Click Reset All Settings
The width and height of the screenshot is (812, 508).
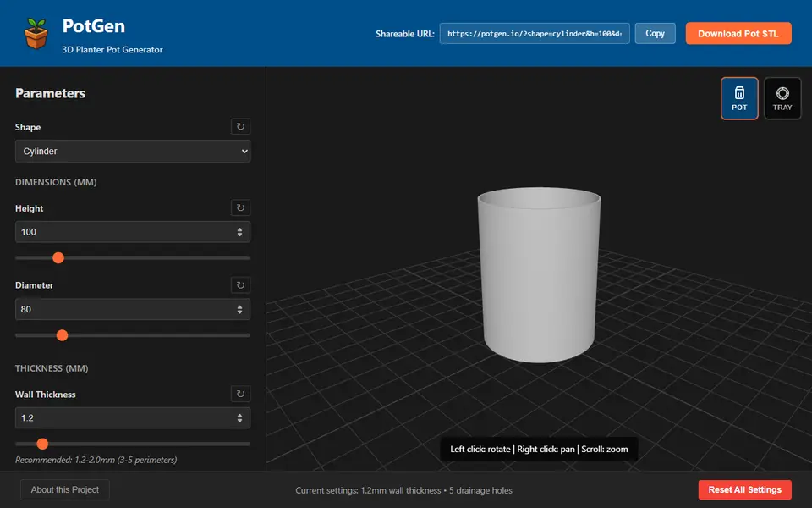tap(744, 490)
